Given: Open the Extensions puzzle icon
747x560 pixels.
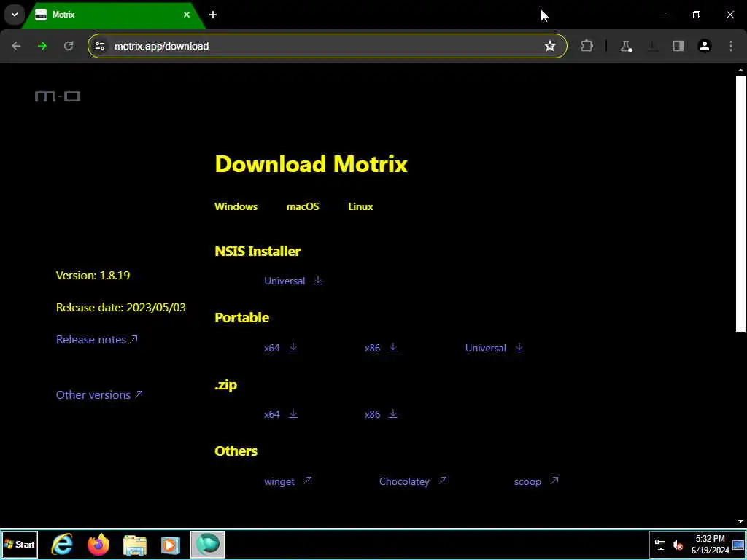Looking at the screenshot, I should [x=587, y=46].
